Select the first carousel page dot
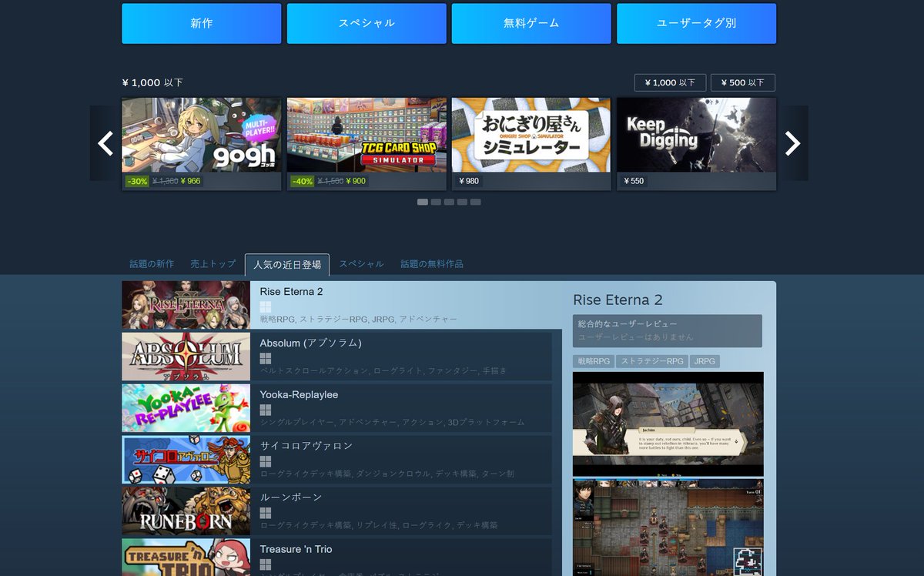 [x=423, y=202]
